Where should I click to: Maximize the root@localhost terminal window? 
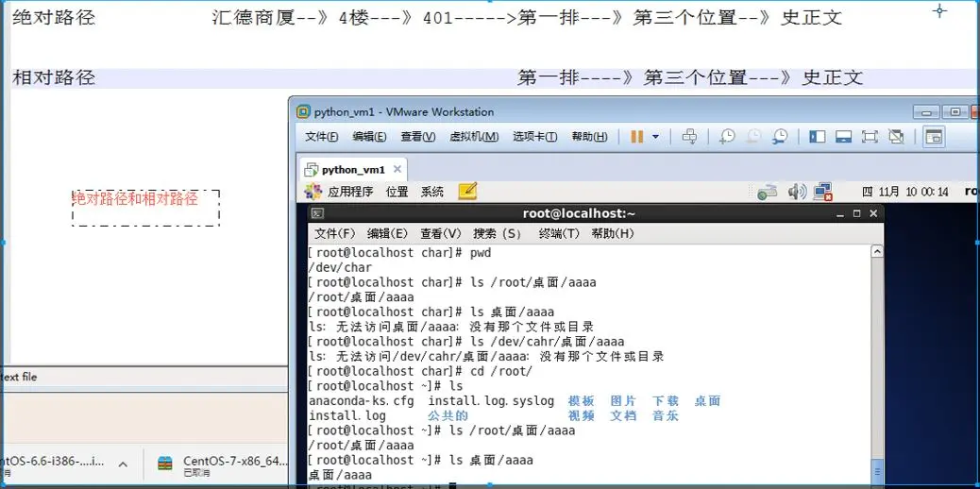click(857, 214)
